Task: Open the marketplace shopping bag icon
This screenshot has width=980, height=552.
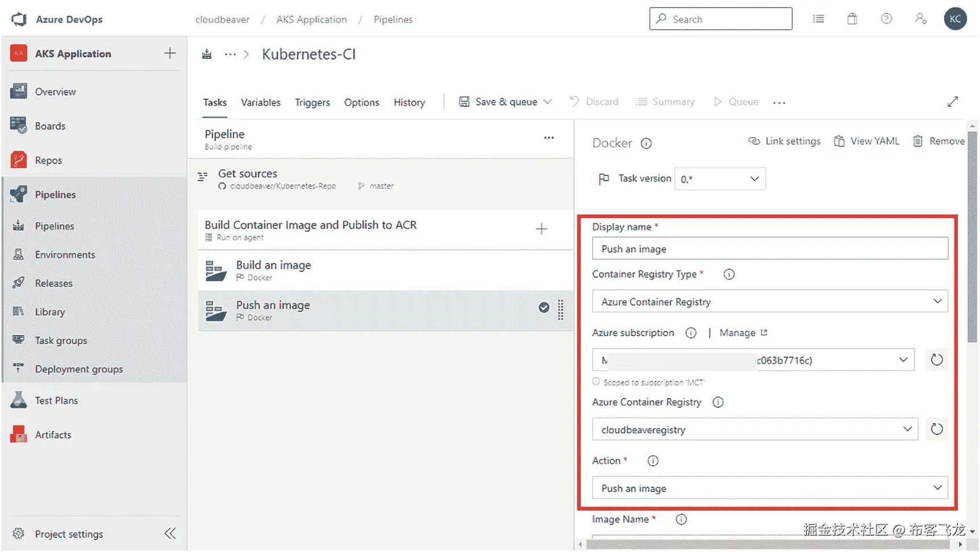Action: point(852,19)
